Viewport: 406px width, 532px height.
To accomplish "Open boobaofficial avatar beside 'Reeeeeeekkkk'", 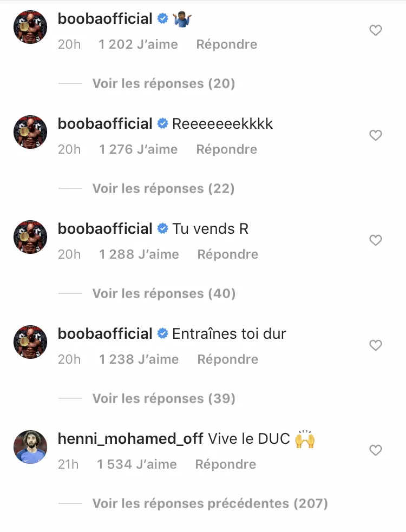I will [30, 132].
